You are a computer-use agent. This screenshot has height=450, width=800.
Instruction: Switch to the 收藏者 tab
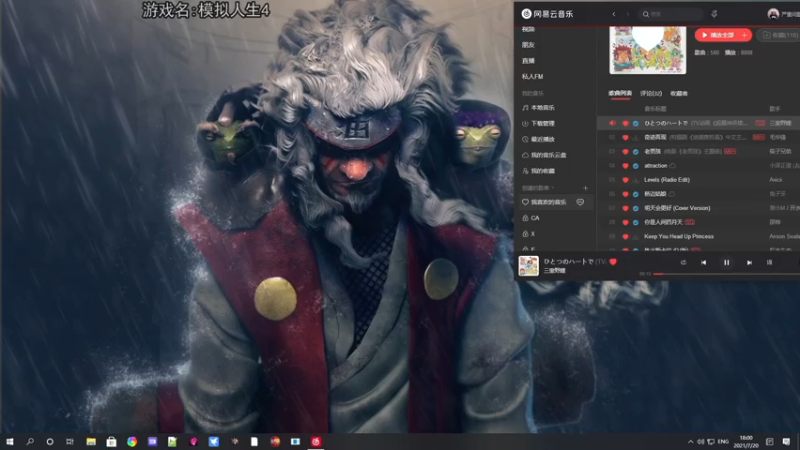[679, 93]
